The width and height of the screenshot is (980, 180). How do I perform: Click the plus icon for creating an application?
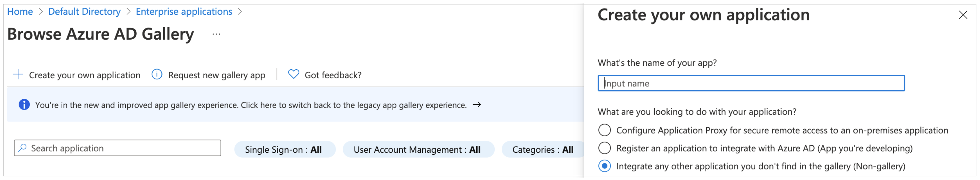pos(18,75)
